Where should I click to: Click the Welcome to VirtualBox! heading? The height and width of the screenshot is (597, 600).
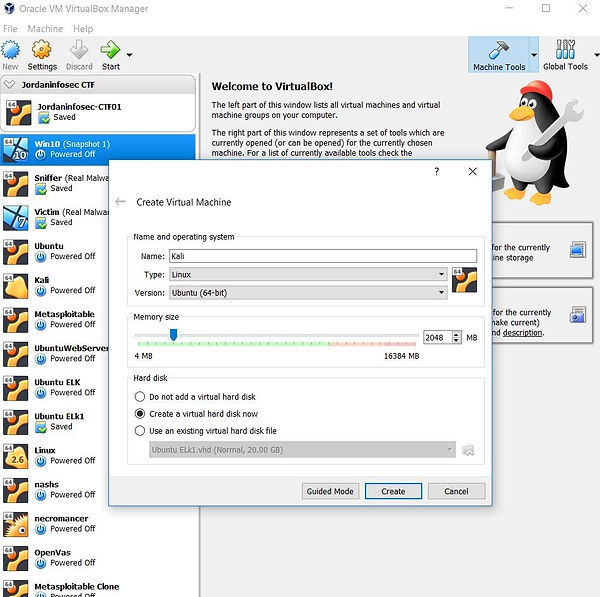[x=272, y=86]
